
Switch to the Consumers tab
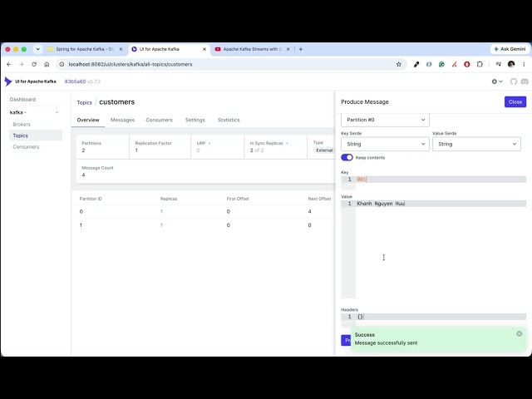[x=159, y=120]
